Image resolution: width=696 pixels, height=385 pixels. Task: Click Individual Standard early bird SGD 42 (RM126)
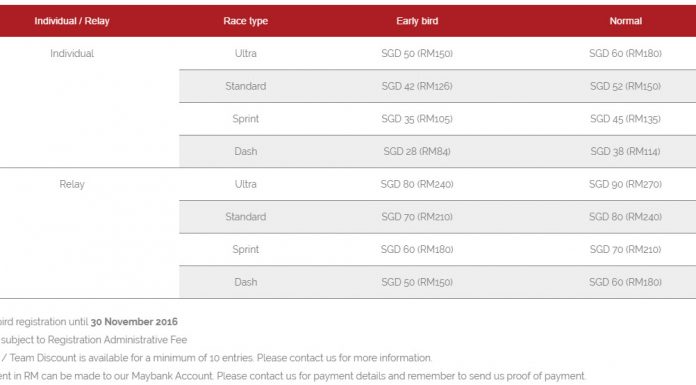click(417, 86)
